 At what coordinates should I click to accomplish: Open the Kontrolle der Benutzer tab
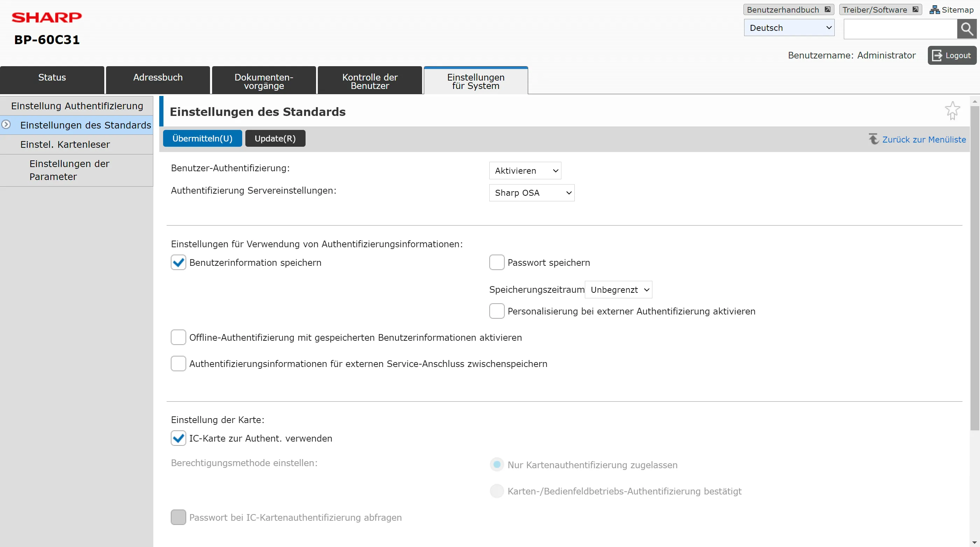click(370, 81)
